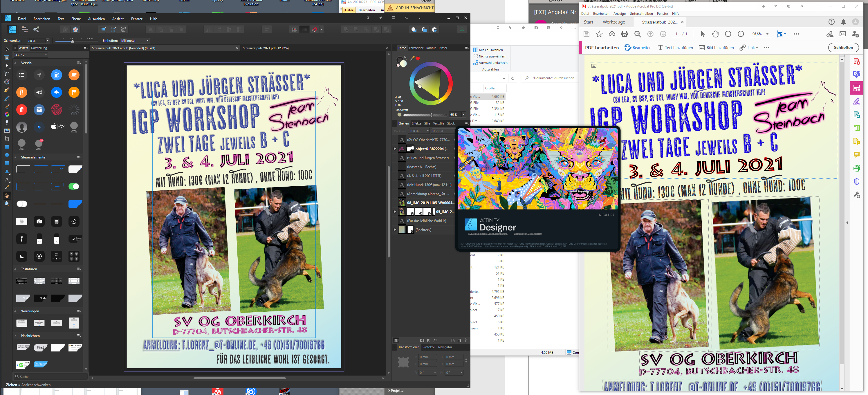Select the Node tool in Affinity
868x395 pixels.
pos(7,66)
